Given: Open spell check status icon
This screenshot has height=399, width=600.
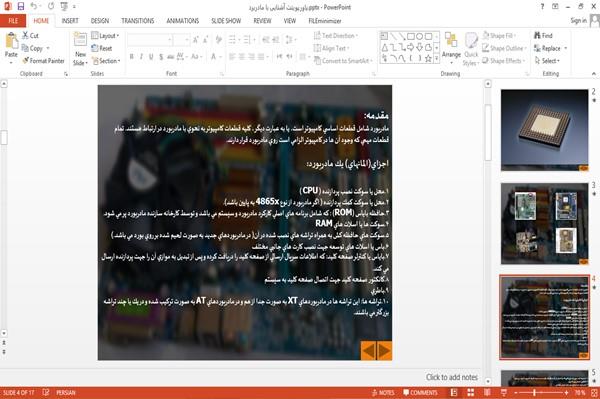Looking at the screenshot, I should pyautogui.click(x=46, y=392).
